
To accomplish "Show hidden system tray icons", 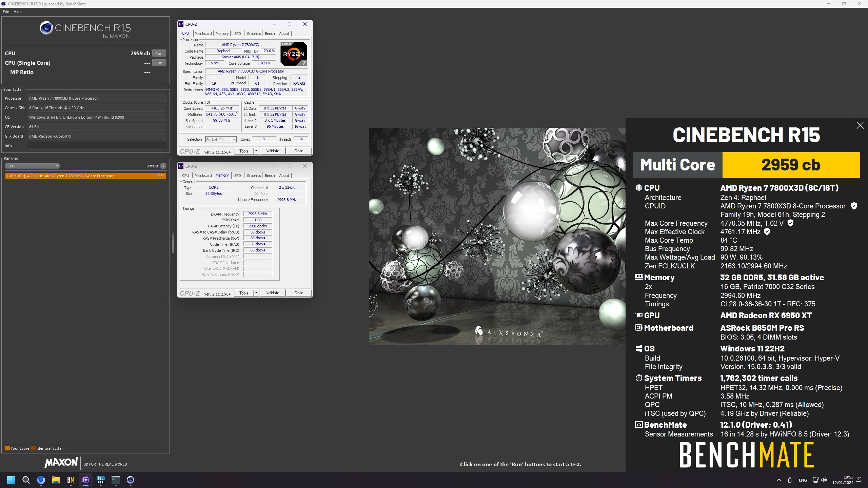I will point(779,480).
